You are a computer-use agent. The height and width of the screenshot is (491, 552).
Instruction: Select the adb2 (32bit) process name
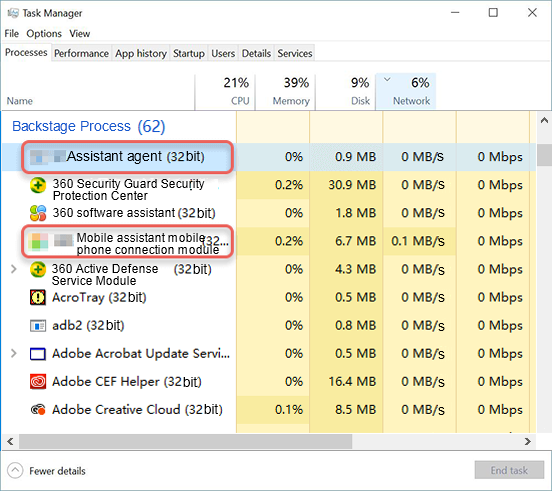pos(88,326)
